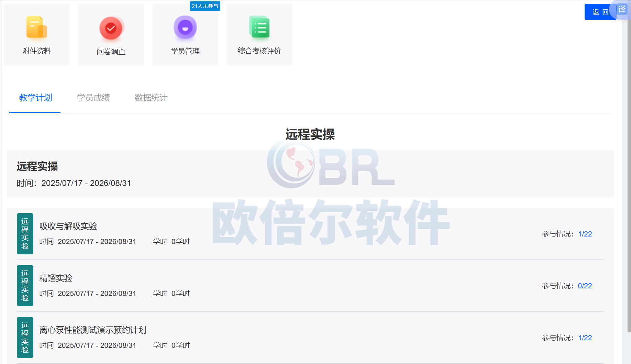The height and width of the screenshot is (364, 631).
Task: Open participation 1/22 for 离心泵性能测试演示预约计划
Action: click(x=585, y=338)
